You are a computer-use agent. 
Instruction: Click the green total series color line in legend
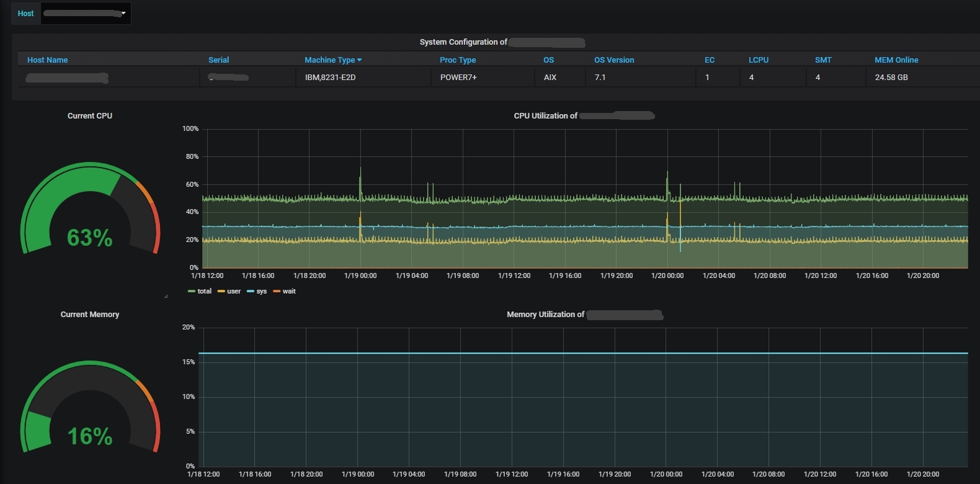pyautogui.click(x=191, y=292)
